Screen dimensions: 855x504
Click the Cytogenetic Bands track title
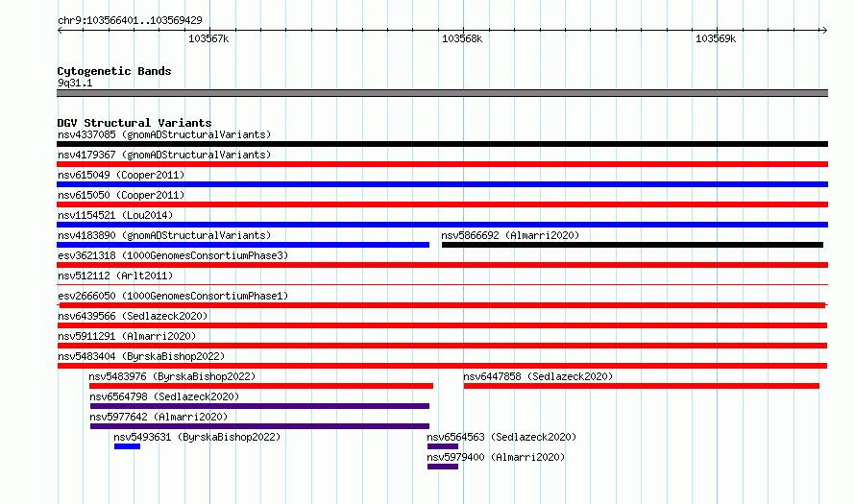114,71
